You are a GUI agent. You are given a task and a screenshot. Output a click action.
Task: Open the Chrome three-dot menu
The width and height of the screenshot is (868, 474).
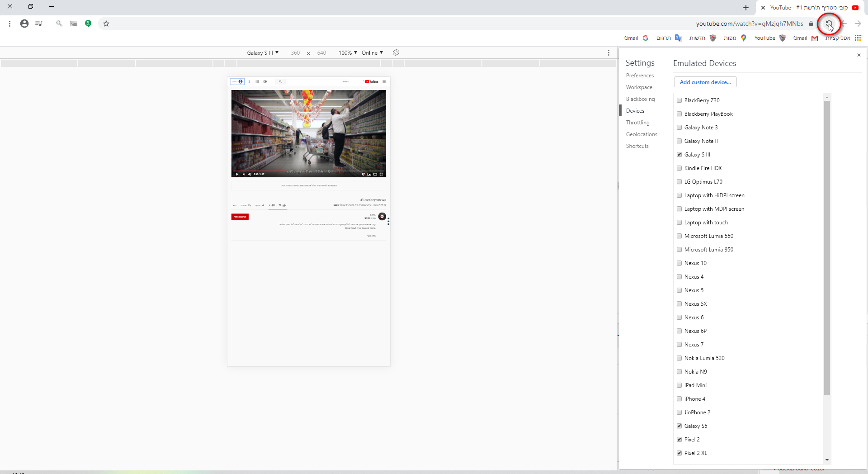[x=9, y=24]
